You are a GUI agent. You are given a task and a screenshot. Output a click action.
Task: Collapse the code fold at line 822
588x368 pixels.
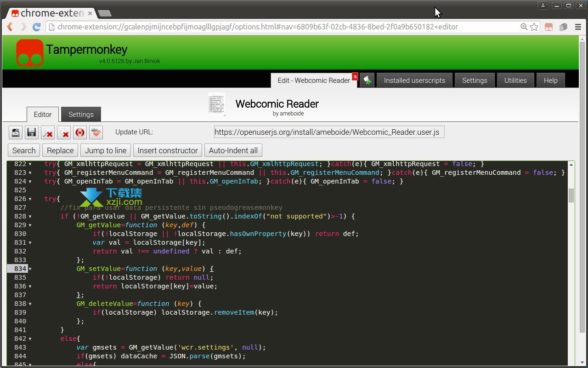(x=30, y=164)
